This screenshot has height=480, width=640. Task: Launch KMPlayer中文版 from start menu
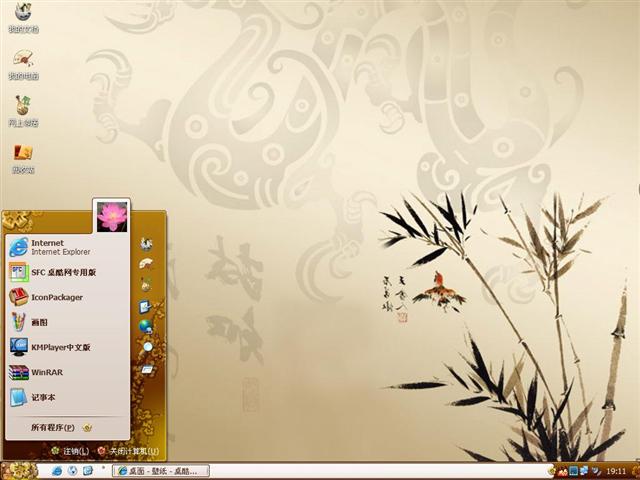coord(67,347)
